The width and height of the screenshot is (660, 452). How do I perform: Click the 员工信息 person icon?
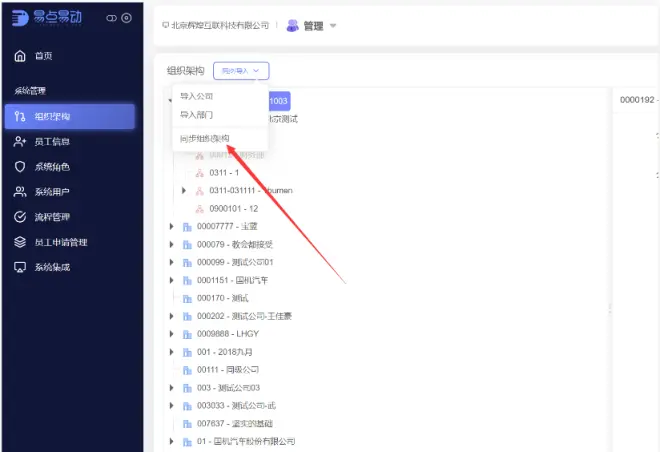coord(19,142)
